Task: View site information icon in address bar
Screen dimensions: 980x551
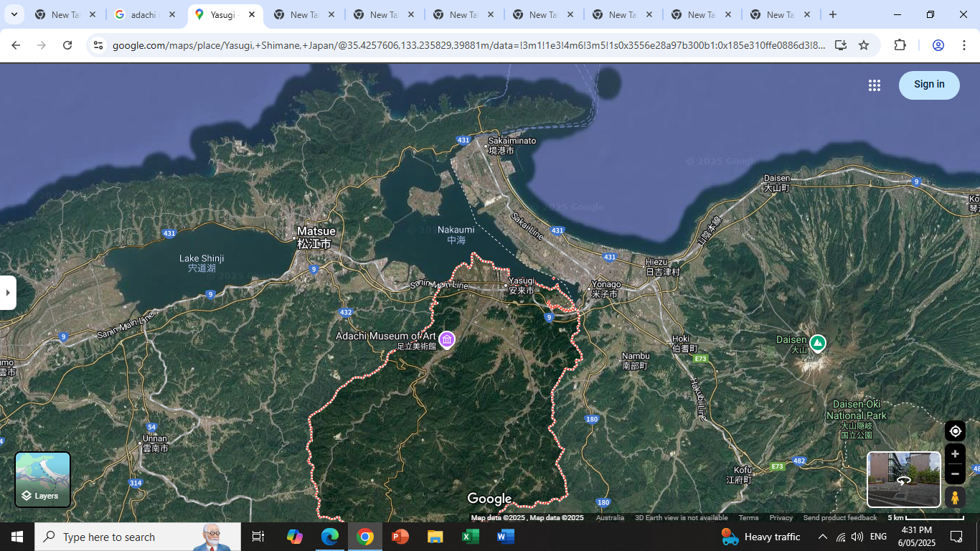Action: point(98,45)
